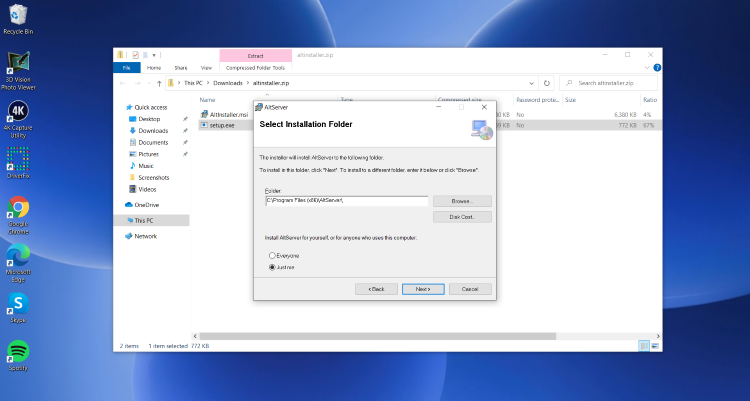Open the Skype desktop icon

17,302
